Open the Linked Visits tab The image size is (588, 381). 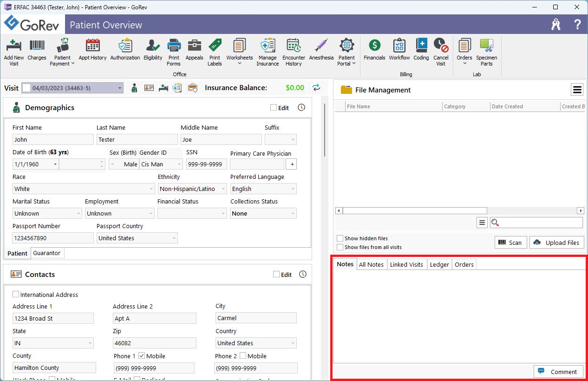[406, 264]
